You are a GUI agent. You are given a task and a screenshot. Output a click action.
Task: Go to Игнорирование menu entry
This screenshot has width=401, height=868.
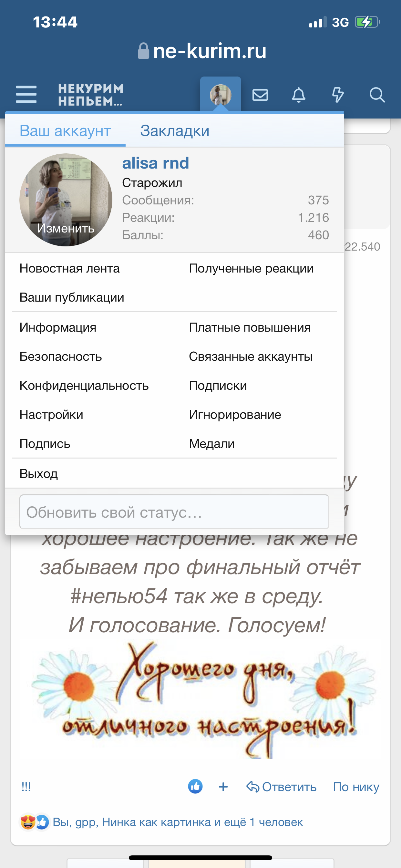[x=235, y=414]
